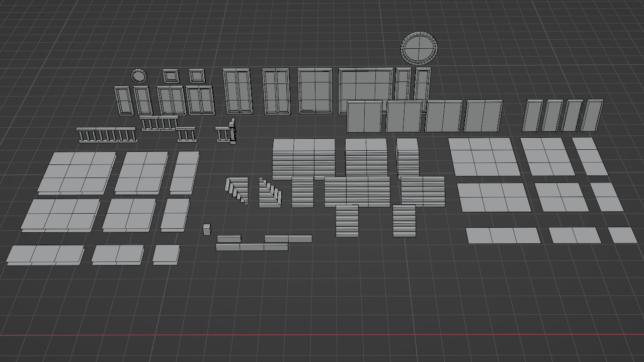This screenshot has width=644, height=362.
Task: Pick the two-segment low wall piece
Action: pyautogui.click(x=288, y=239)
